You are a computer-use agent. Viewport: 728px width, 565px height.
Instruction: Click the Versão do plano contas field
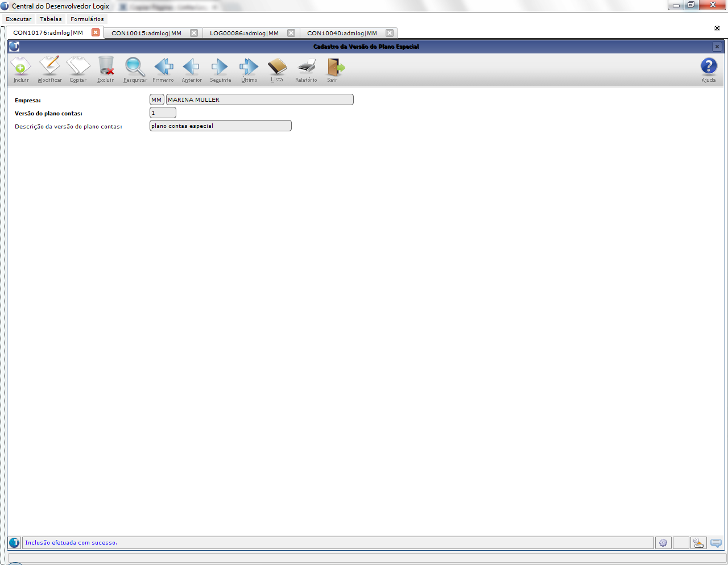163,113
